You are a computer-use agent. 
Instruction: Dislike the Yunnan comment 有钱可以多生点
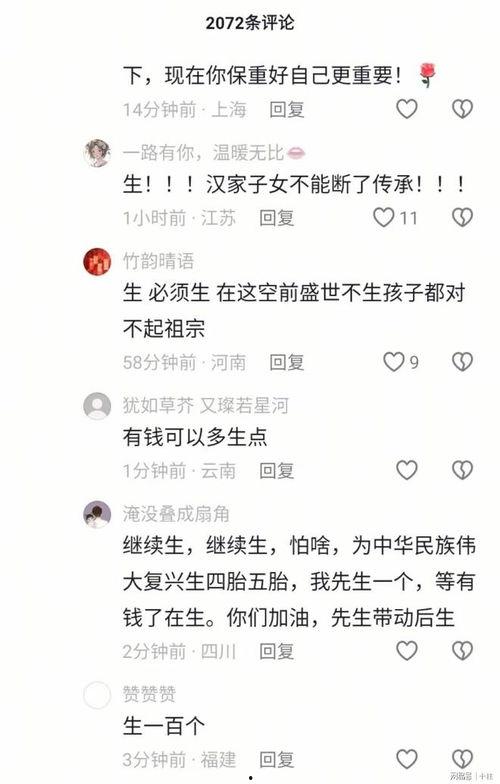462,470
